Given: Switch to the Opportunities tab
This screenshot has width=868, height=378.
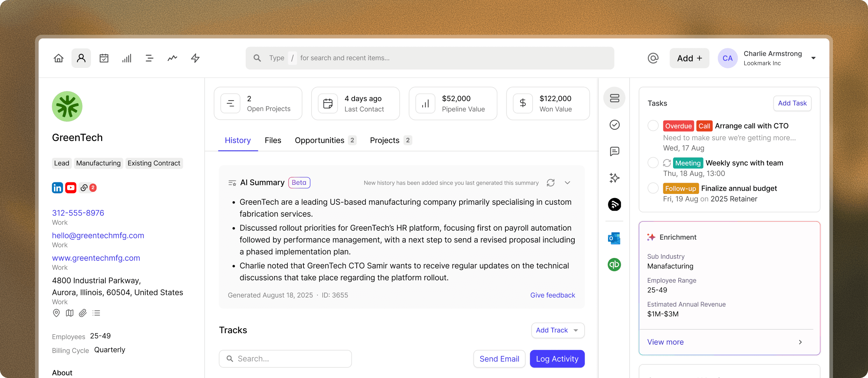Looking at the screenshot, I should coord(319,140).
